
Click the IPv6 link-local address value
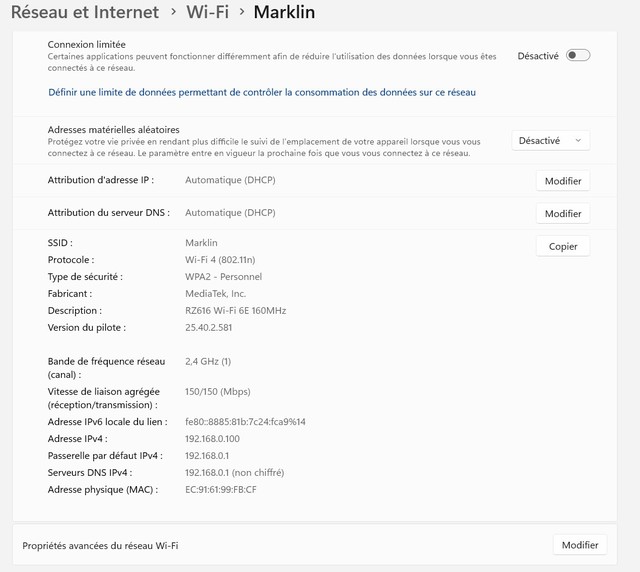245,422
